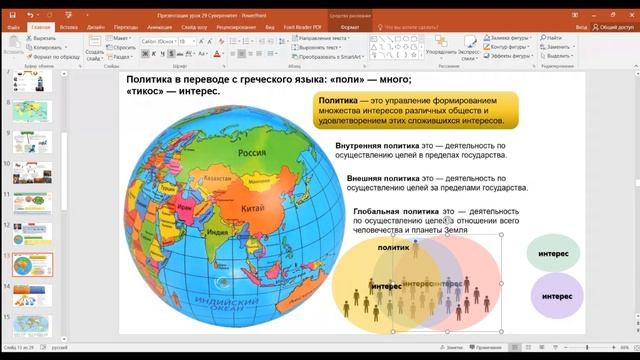Click the Undo arrow icon

point(30,15)
